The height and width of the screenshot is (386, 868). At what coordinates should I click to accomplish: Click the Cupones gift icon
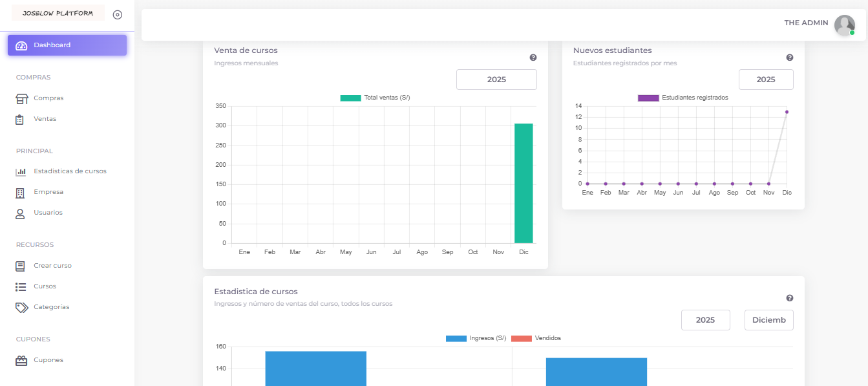pyautogui.click(x=21, y=360)
